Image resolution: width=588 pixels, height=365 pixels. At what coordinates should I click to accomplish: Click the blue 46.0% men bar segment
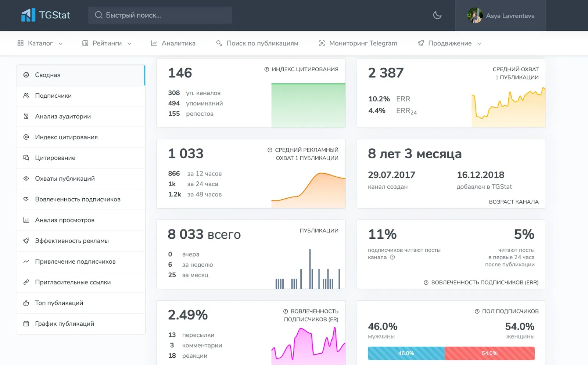click(406, 353)
